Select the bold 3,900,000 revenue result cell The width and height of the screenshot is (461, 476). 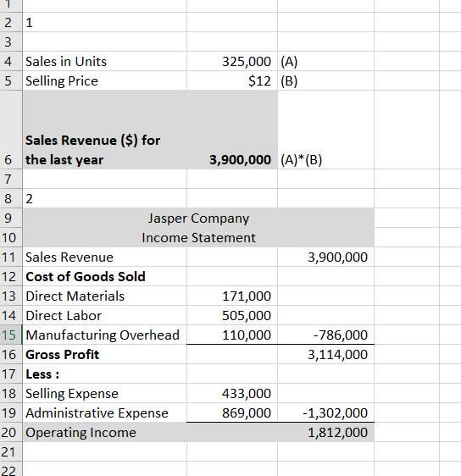(x=232, y=130)
